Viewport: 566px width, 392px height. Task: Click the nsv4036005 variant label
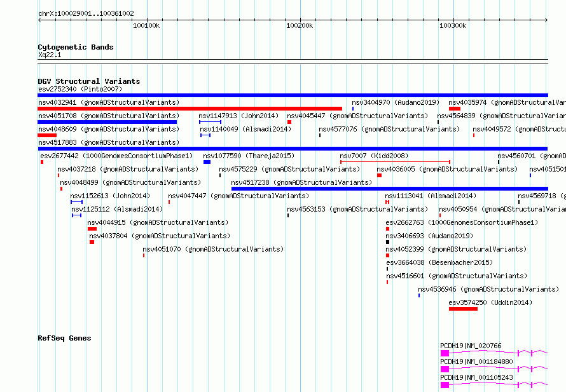447,169
